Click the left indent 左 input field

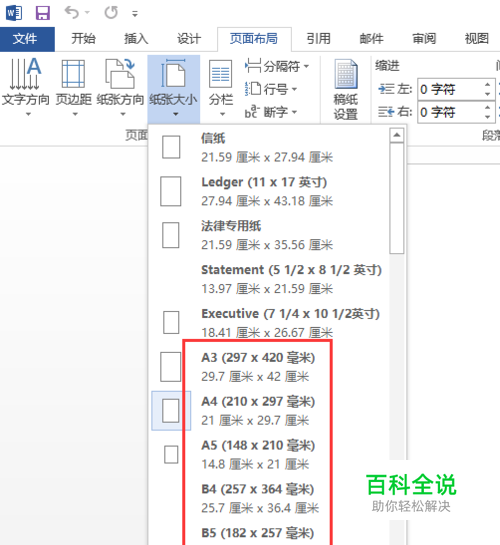click(449, 89)
